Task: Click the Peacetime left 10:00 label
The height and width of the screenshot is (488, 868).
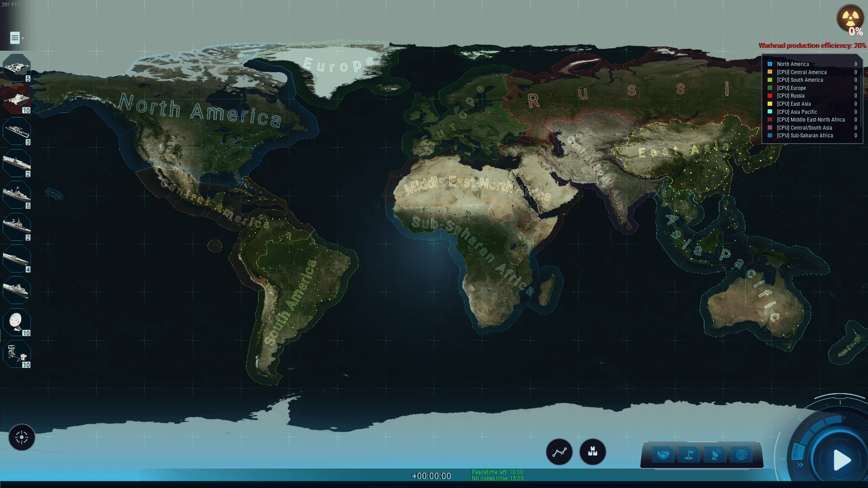Action: click(497, 472)
